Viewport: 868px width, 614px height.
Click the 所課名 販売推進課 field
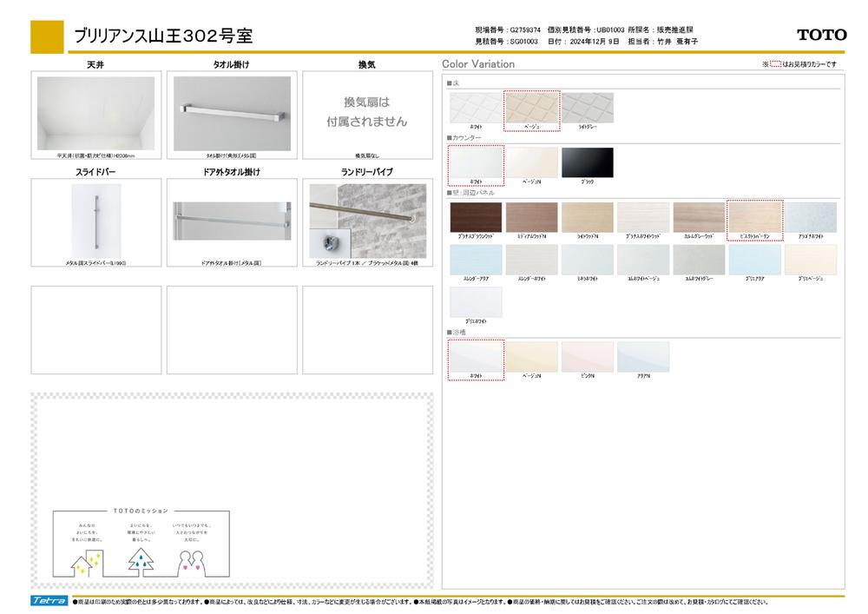661,30
